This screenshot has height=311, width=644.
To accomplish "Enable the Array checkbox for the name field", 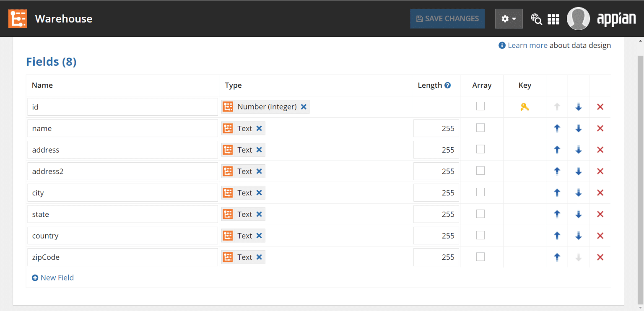I will [x=480, y=127].
